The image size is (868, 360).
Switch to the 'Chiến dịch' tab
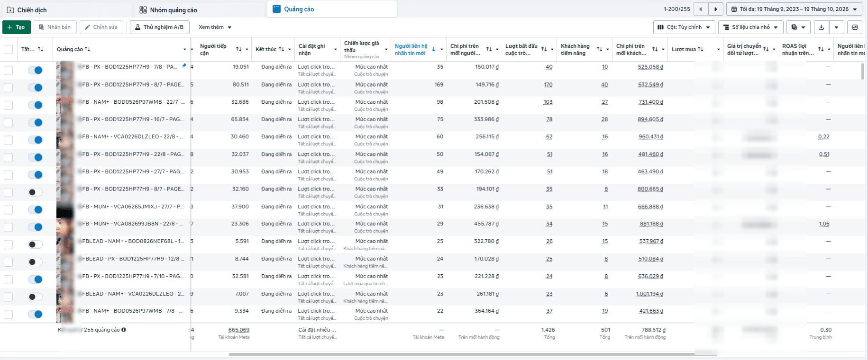[x=66, y=10]
